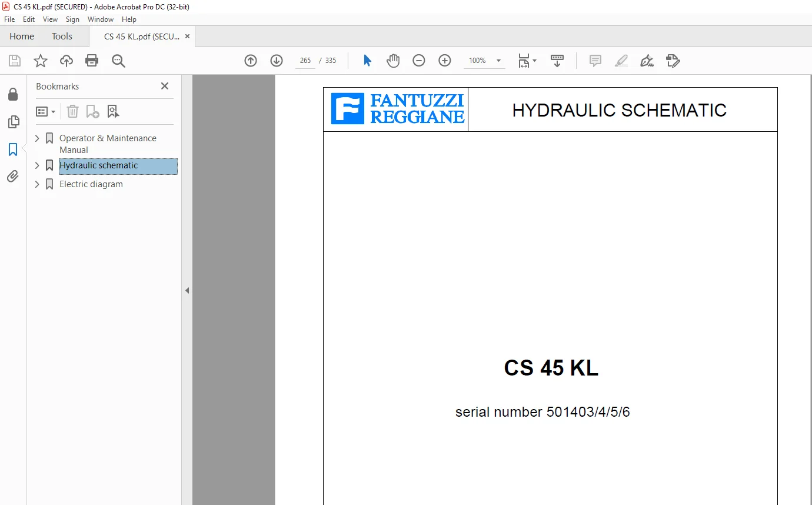Add this file to starred favorites
Viewport: 812px width, 505px height.
41,61
